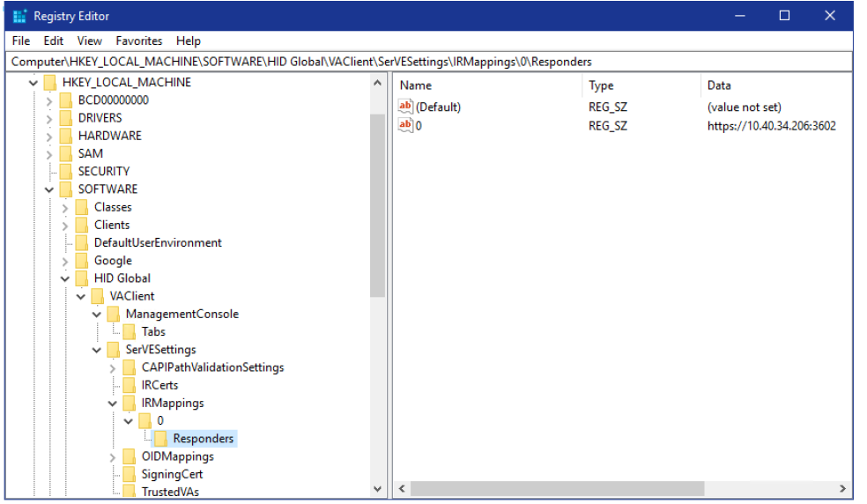Click the registry path address bar
Screen dimensions: 867x504
pyautogui.click(x=429, y=62)
